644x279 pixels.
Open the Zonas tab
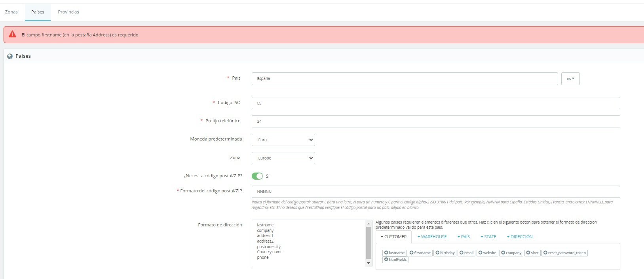tap(11, 12)
